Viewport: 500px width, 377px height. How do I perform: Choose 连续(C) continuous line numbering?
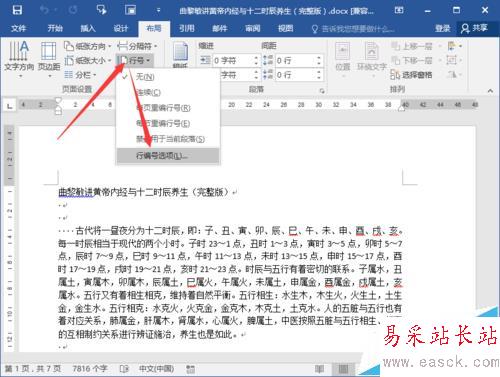168,92
